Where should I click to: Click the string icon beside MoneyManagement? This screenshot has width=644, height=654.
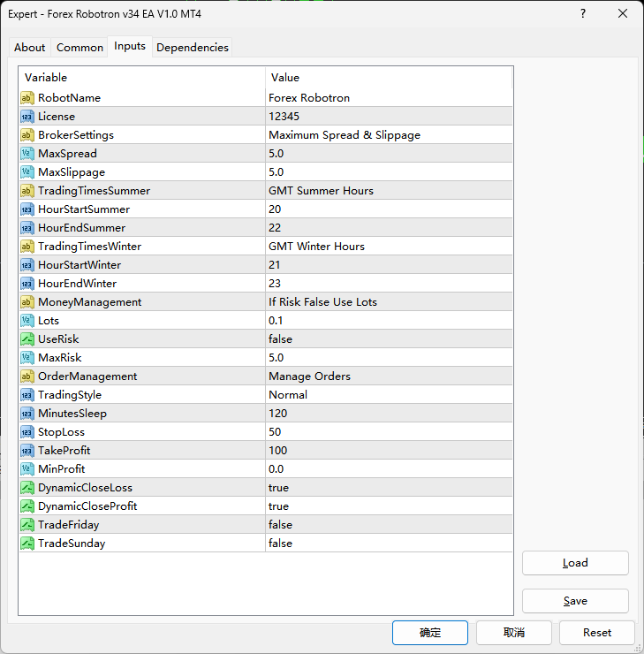(27, 302)
